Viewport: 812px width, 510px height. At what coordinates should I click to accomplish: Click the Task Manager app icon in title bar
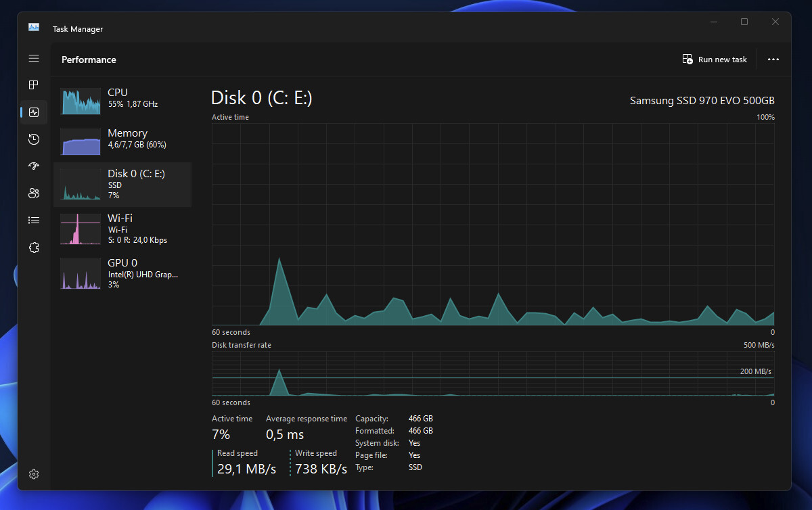(34, 28)
